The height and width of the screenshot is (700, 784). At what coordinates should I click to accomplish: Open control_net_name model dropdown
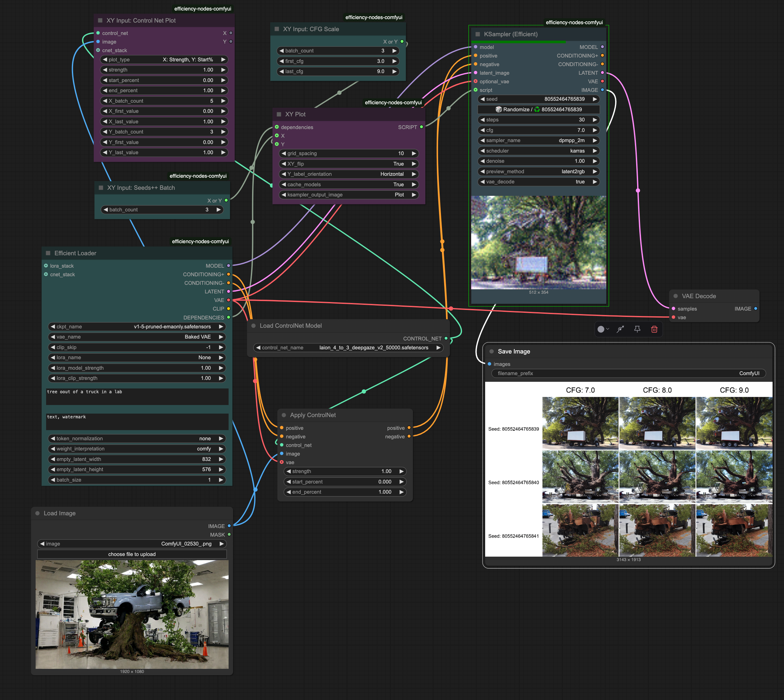pyautogui.click(x=348, y=348)
